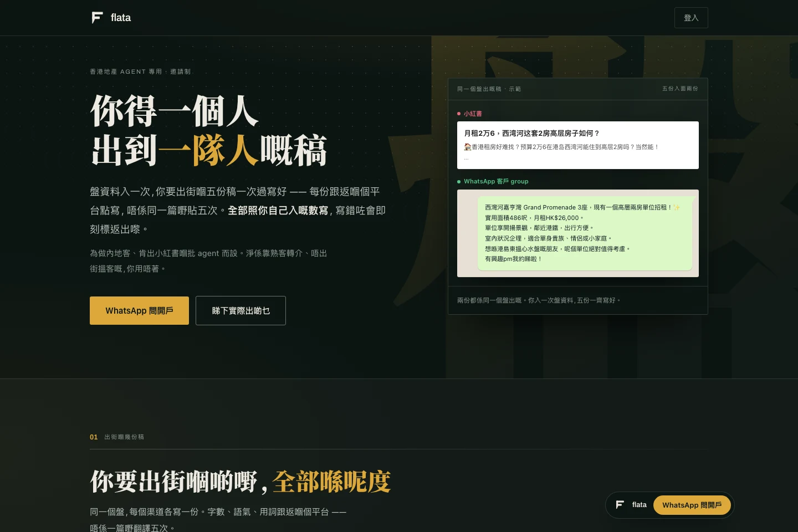
Task: Click the 睇下實際出啲乜 outline button
Action: pyautogui.click(x=241, y=310)
